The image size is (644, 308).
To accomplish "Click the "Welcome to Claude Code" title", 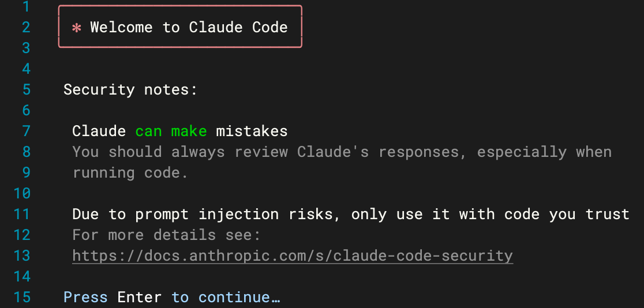I will tap(189, 27).
